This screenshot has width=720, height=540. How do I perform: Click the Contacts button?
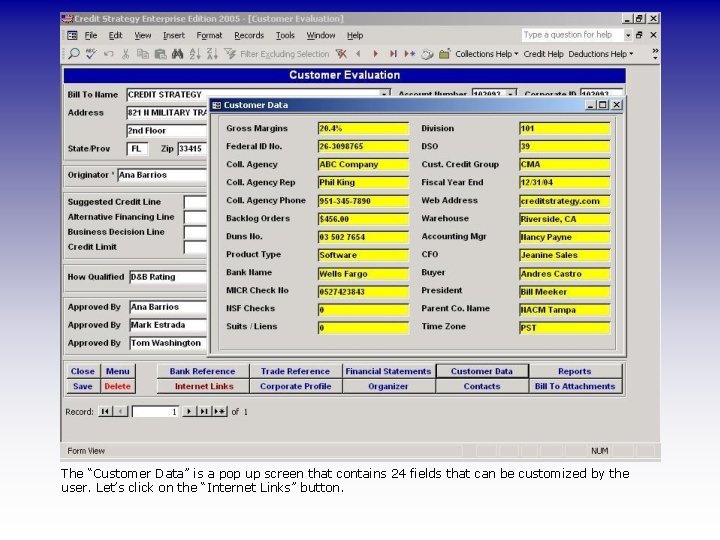pyautogui.click(x=482, y=386)
